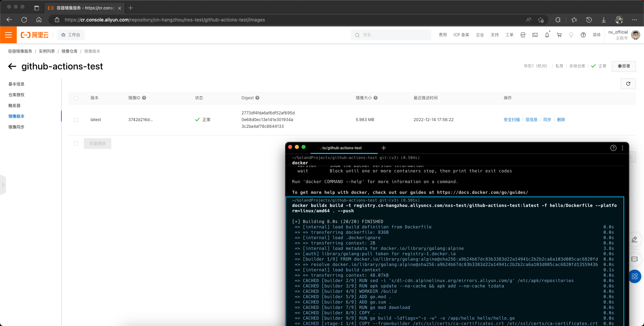Screen dimensions: 644x326
Task: Click the 批量删除 batch delete button
Action: [98, 144]
